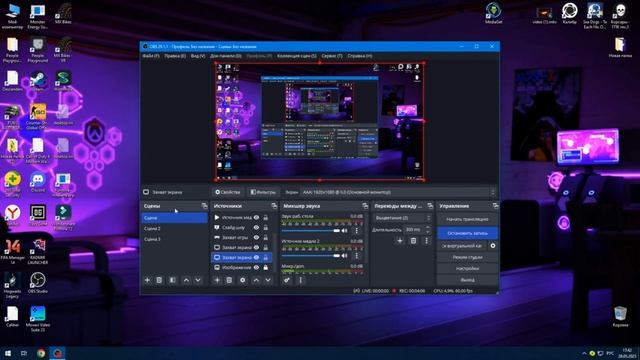Move scene up with arrow in Сцены panel
This screenshot has width=640, height=360.
click(x=186, y=280)
